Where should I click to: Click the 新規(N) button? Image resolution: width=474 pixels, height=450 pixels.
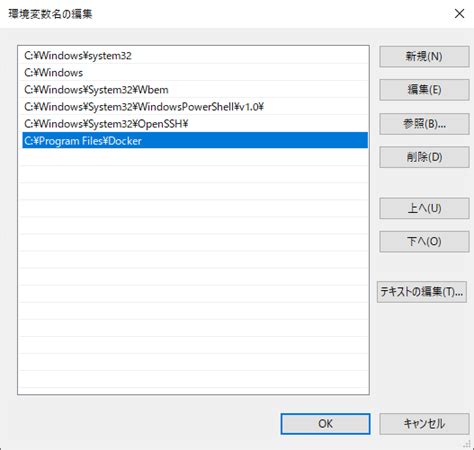424,56
